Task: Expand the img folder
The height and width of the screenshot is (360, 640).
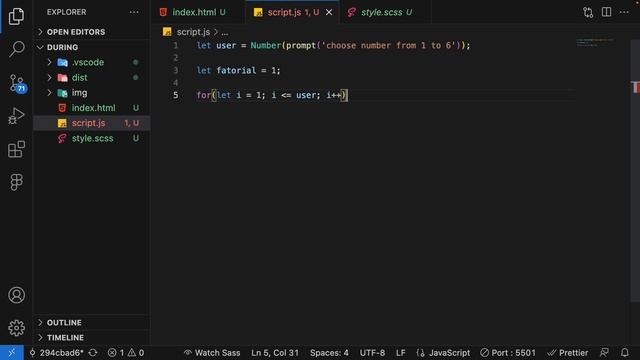Action: pos(91,93)
